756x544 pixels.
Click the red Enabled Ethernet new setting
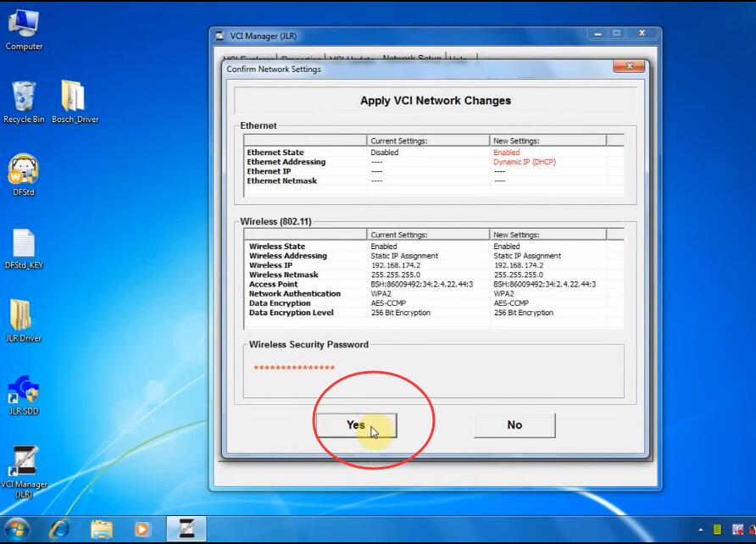pyautogui.click(x=506, y=153)
